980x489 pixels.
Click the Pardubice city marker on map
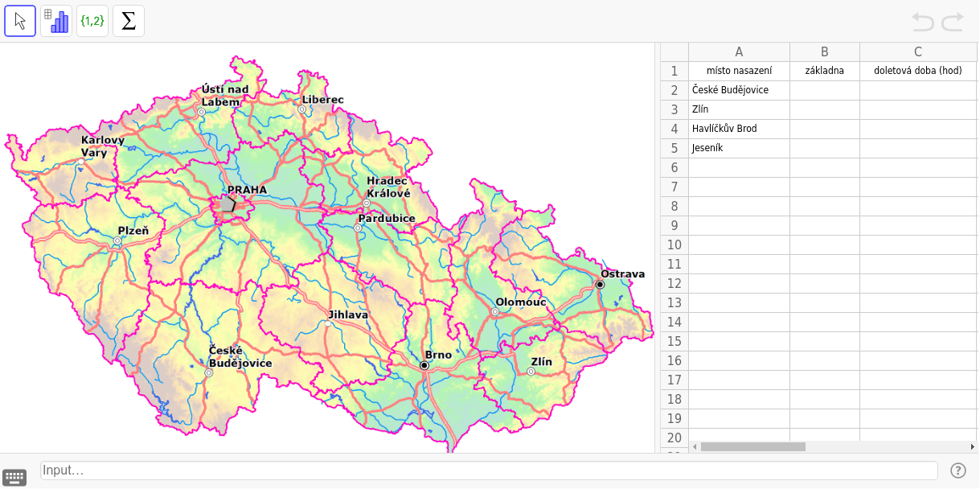[359, 228]
